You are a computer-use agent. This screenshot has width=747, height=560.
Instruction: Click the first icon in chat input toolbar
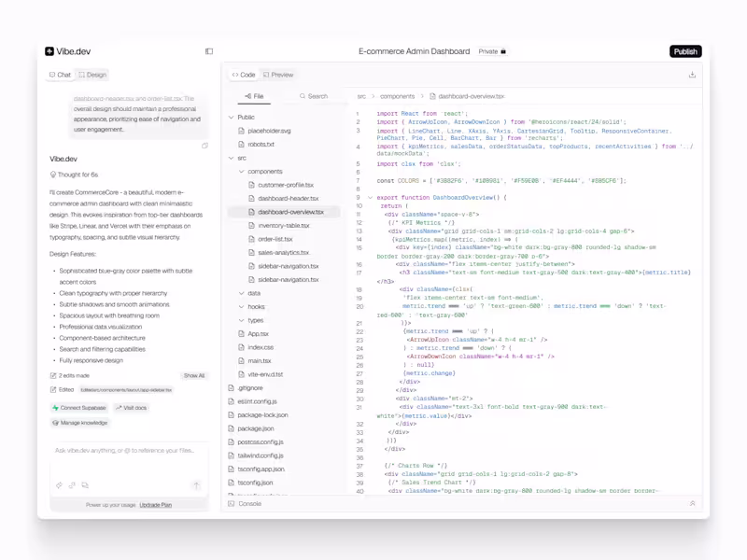[59, 485]
